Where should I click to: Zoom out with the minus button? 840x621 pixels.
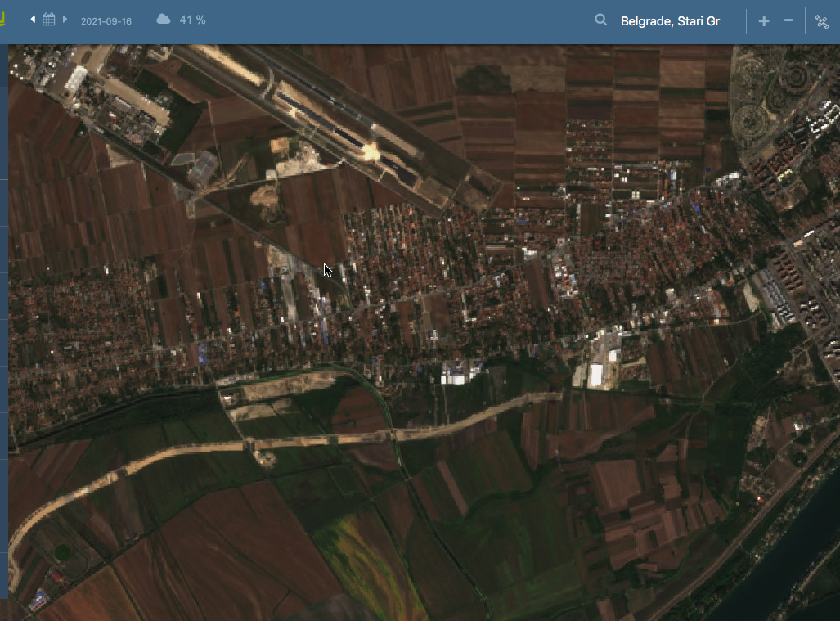(x=788, y=21)
